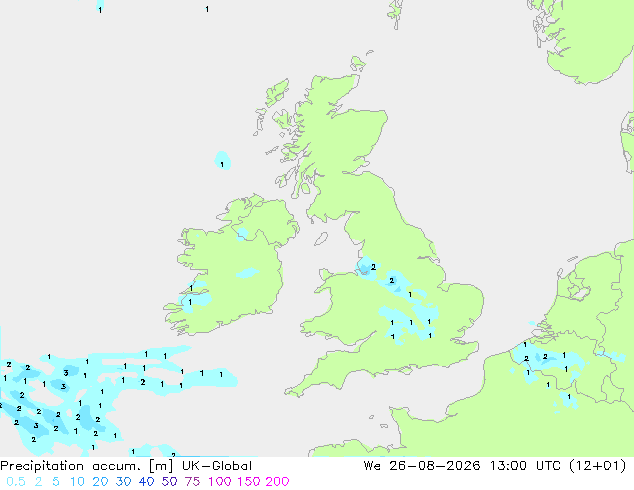Screen dimensions: 634x490
Task: Select the 200 legend value
Action: (277, 482)
